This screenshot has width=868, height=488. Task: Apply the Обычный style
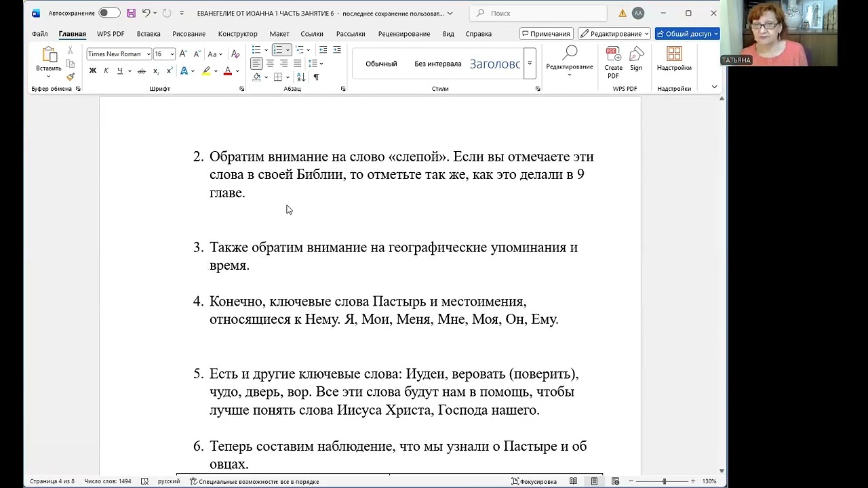(381, 64)
